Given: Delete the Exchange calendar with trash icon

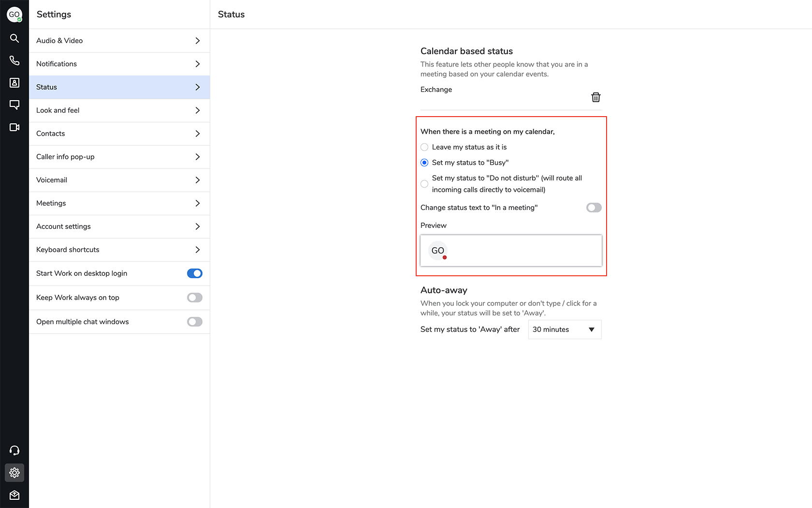Looking at the screenshot, I should (x=595, y=97).
